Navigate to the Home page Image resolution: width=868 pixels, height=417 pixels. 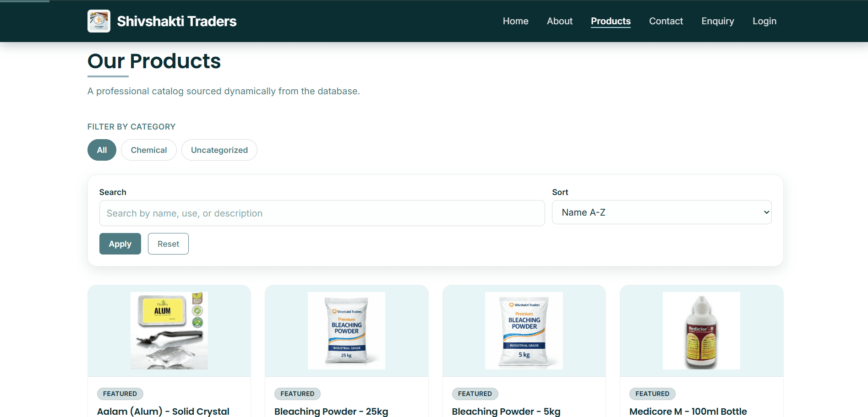click(x=515, y=21)
